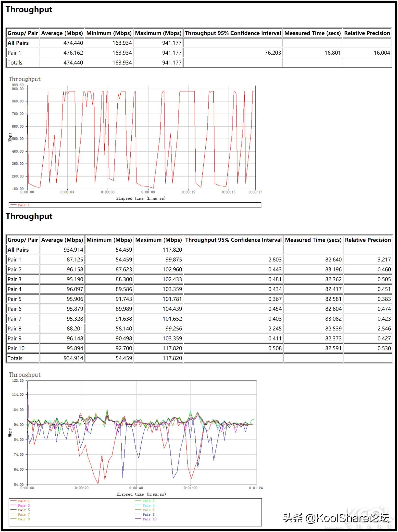
Task: Toggle Pair 8 visibility in bottom chart legend
Action: pyautogui.click(x=149, y=515)
